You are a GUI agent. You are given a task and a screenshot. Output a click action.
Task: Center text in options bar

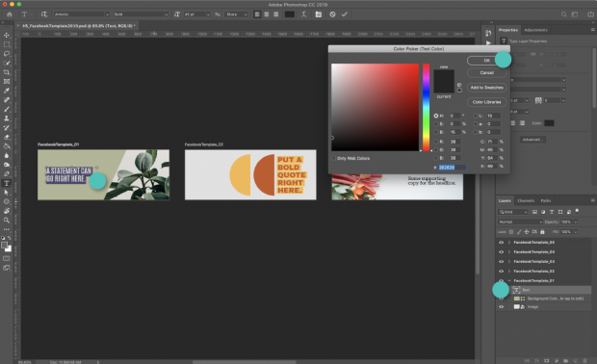click(x=267, y=14)
